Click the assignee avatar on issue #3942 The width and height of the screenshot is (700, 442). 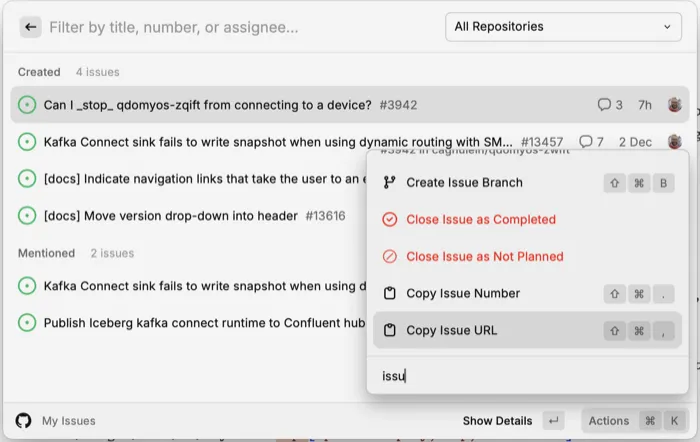(x=674, y=105)
